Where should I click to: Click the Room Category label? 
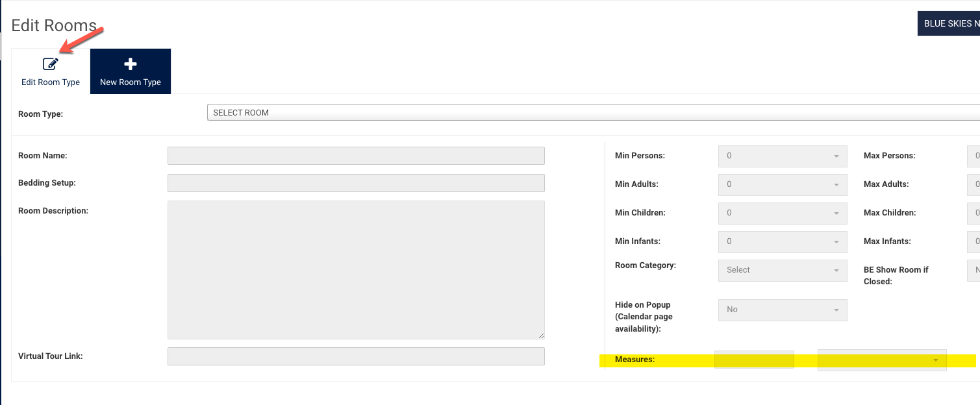[646, 265]
